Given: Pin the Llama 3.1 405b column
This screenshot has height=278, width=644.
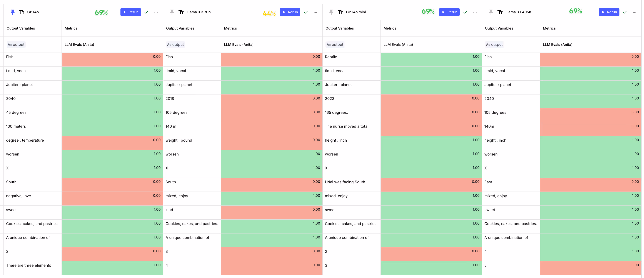Looking at the screenshot, I should click(x=491, y=12).
